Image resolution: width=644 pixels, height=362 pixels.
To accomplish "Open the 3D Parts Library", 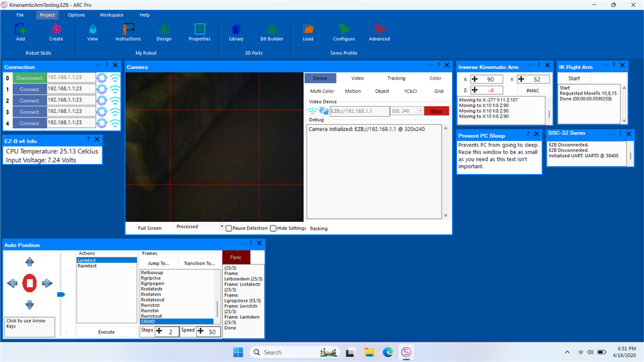I will (236, 30).
